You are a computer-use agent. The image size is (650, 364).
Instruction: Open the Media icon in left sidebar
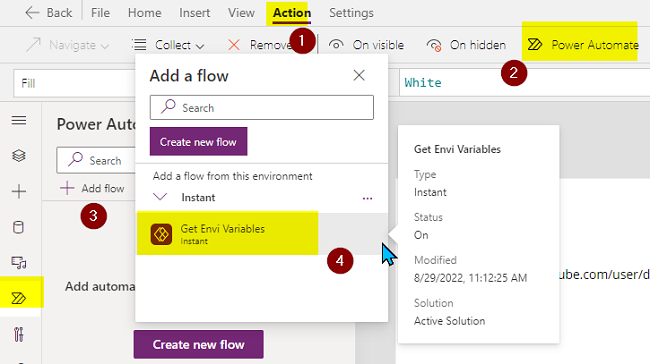coord(19,262)
